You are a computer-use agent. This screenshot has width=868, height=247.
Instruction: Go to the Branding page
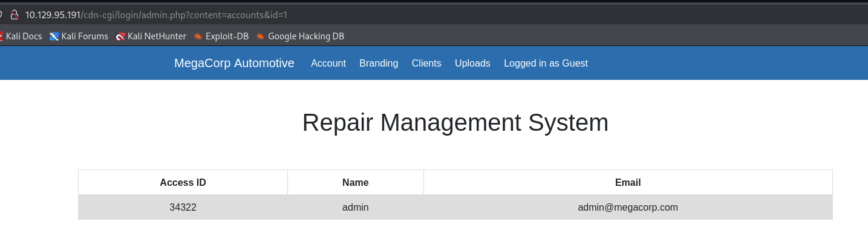click(x=379, y=64)
